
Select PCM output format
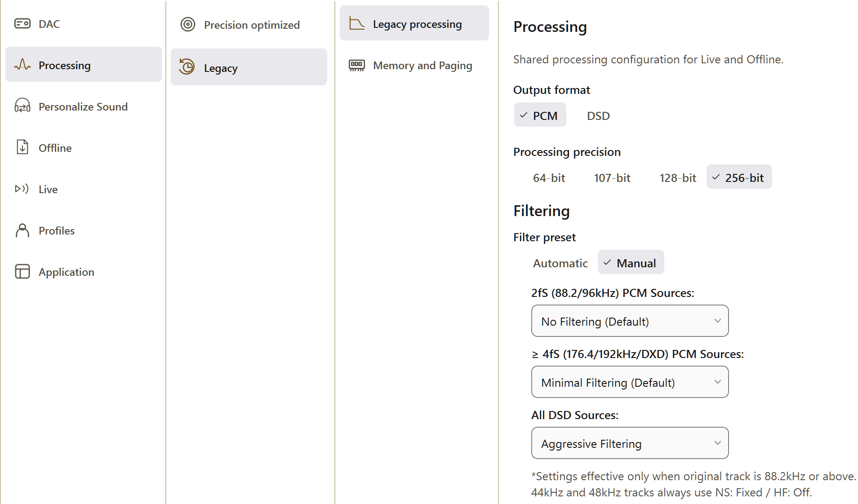point(540,115)
